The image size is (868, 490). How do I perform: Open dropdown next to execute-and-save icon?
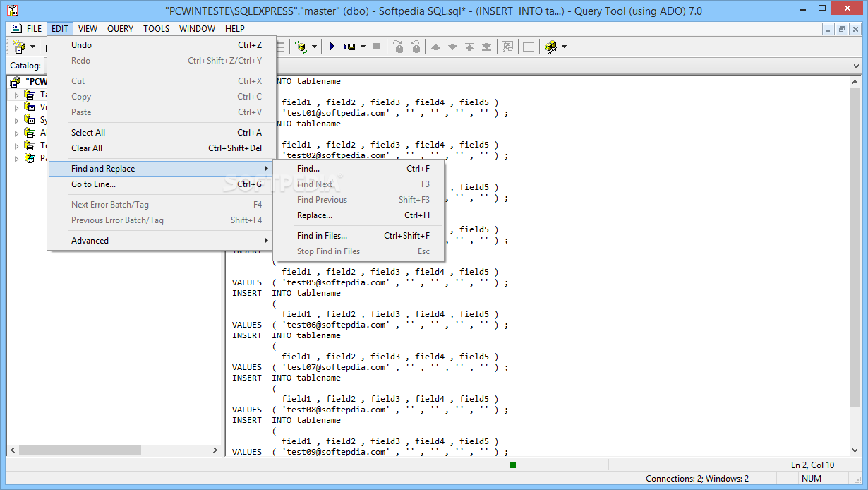coord(363,47)
